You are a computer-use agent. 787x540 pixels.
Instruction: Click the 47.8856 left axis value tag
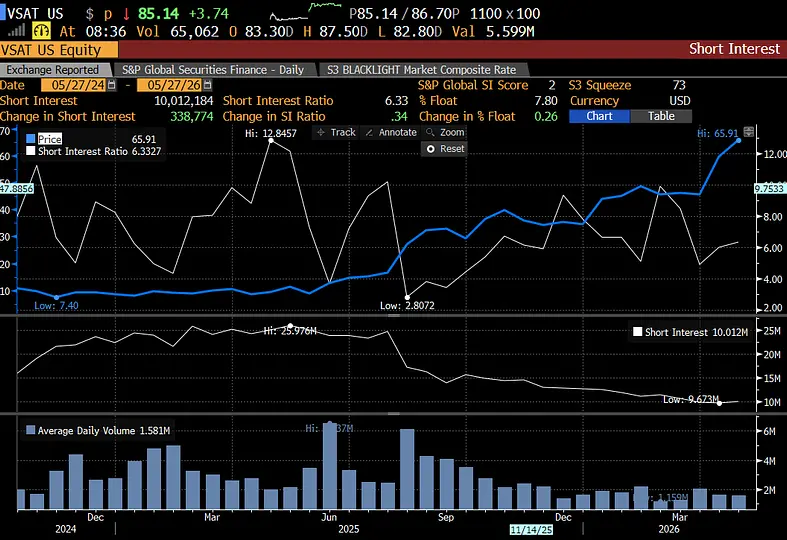(17, 189)
